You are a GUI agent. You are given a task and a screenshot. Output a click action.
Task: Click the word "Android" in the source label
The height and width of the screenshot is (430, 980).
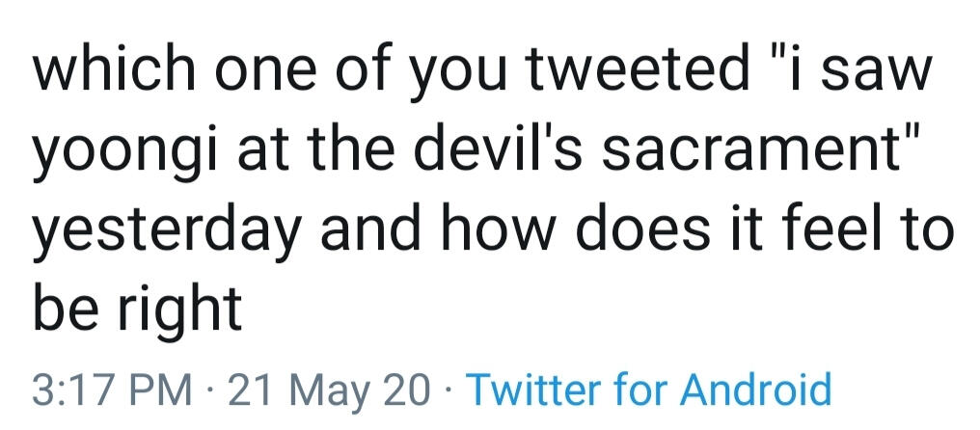pyautogui.click(x=755, y=389)
